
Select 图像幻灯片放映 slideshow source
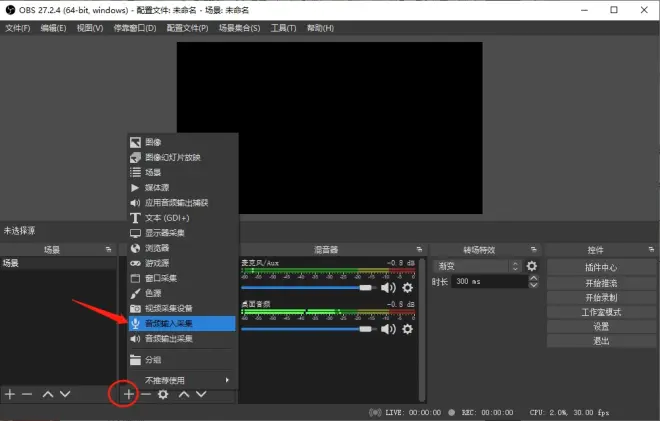pos(182,157)
